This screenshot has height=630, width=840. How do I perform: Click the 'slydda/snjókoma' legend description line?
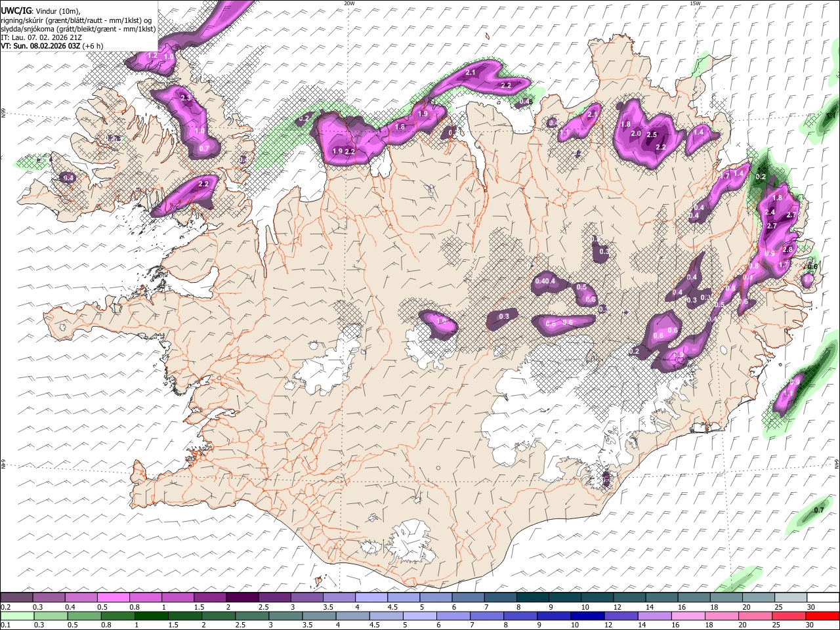[x=78, y=29]
